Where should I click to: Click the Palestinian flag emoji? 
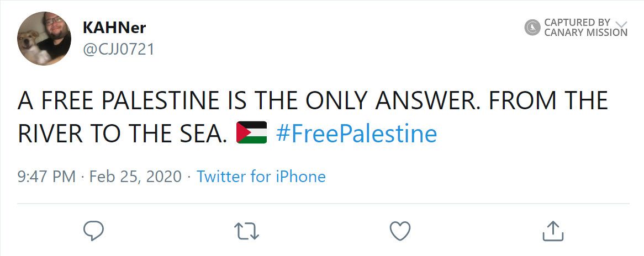[251, 133]
